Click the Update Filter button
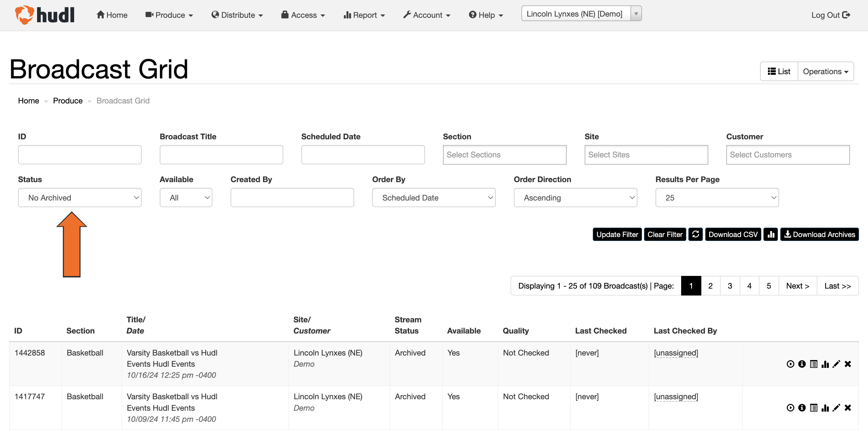Viewport: 868px width, 430px height. point(617,234)
